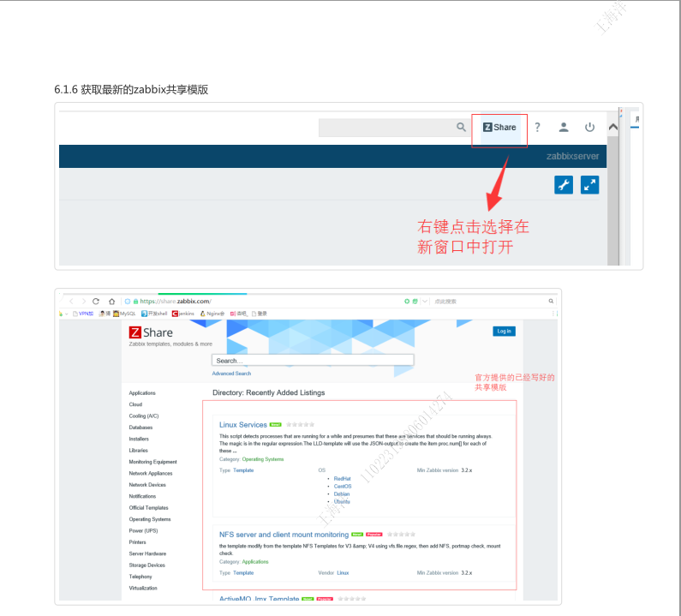Click the Log in button
Screen dimensions: 681x616
pos(505,332)
